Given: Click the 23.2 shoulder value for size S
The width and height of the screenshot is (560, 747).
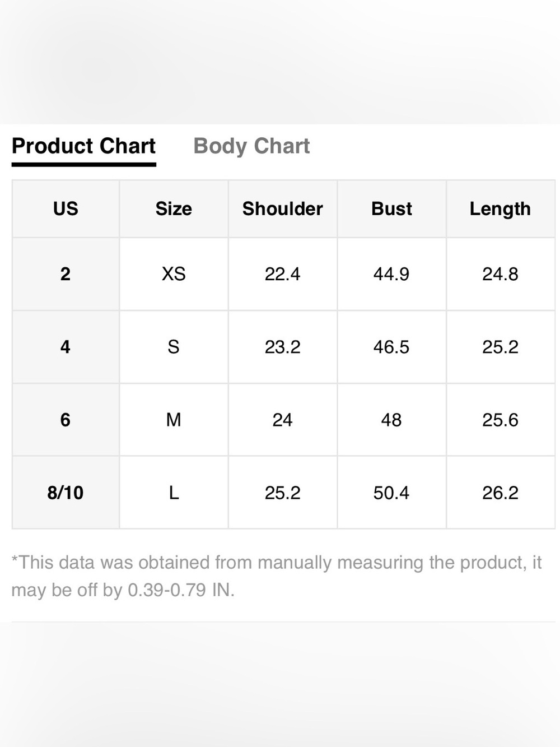Looking at the screenshot, I should tap(283, 347).
